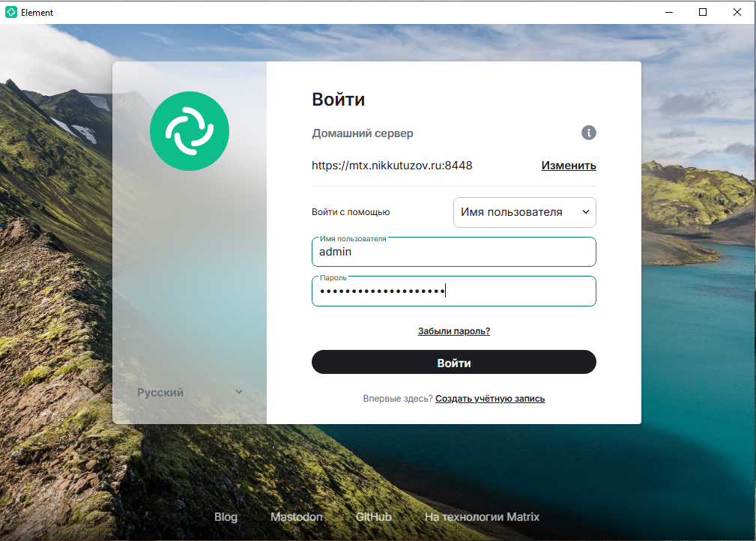Screen dimensions: 756x541
Task: Open the Mastodon footer link
Action: click(x=297, y=517)
